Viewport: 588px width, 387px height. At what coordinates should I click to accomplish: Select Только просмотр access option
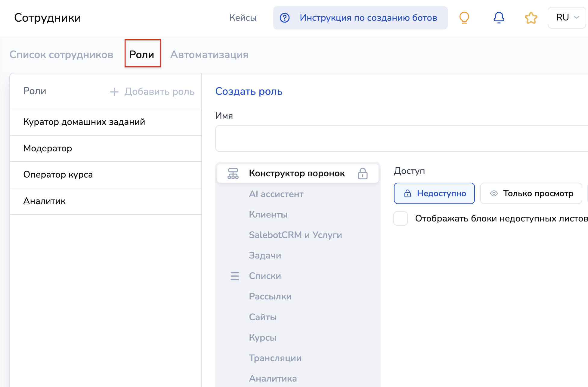[531, 193]
